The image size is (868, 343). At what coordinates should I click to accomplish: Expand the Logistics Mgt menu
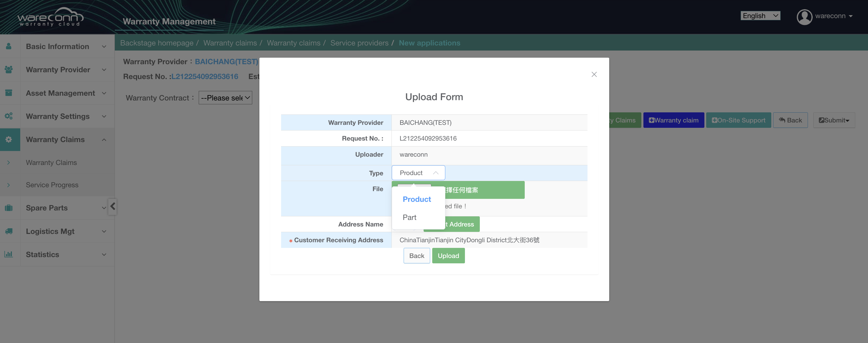coord(104,231)
